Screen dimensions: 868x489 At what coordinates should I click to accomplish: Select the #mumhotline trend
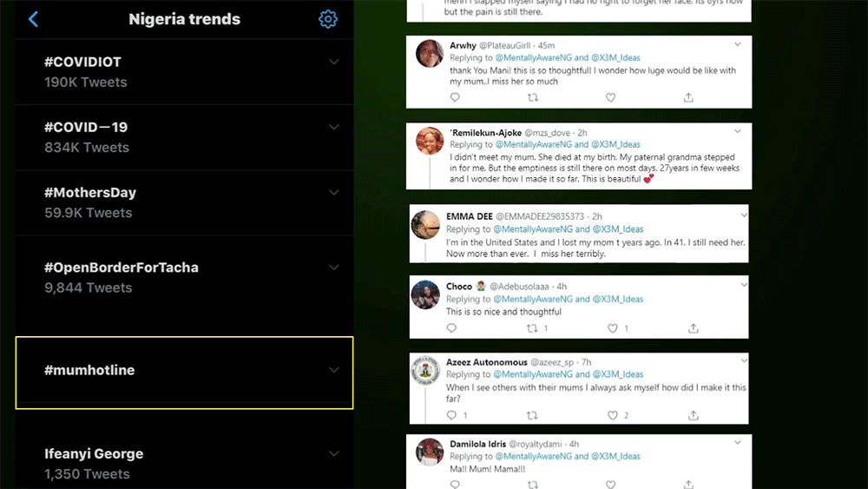pos(184,373)
